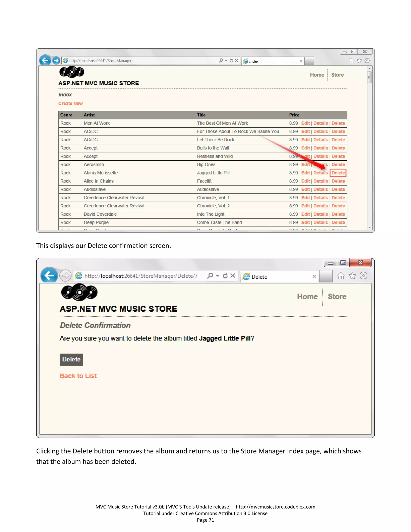Click the Artist column header
The width and height of the screenshot is (411, 532).
(x=89, y=115)
